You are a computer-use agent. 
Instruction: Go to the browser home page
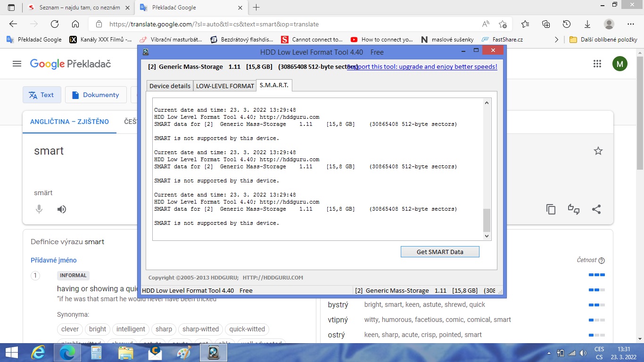75,24
